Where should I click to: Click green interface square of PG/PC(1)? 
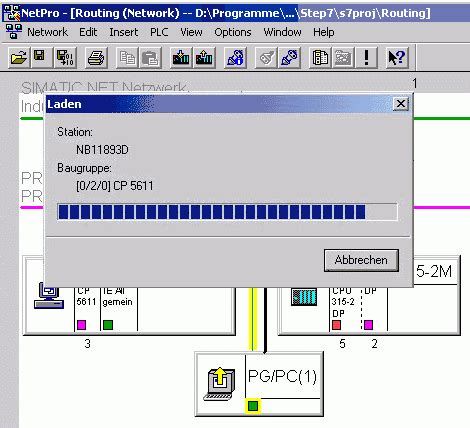[x=253, y=406]
